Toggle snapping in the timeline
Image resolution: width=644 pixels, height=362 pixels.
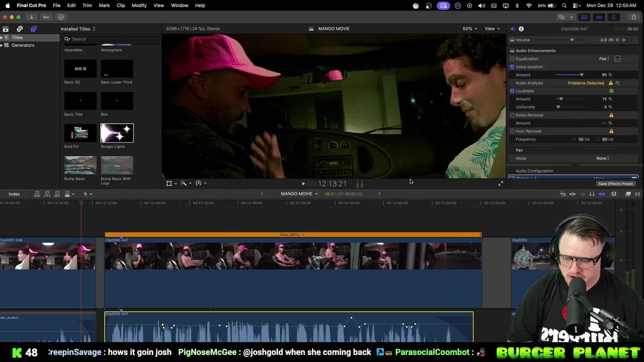602,194
